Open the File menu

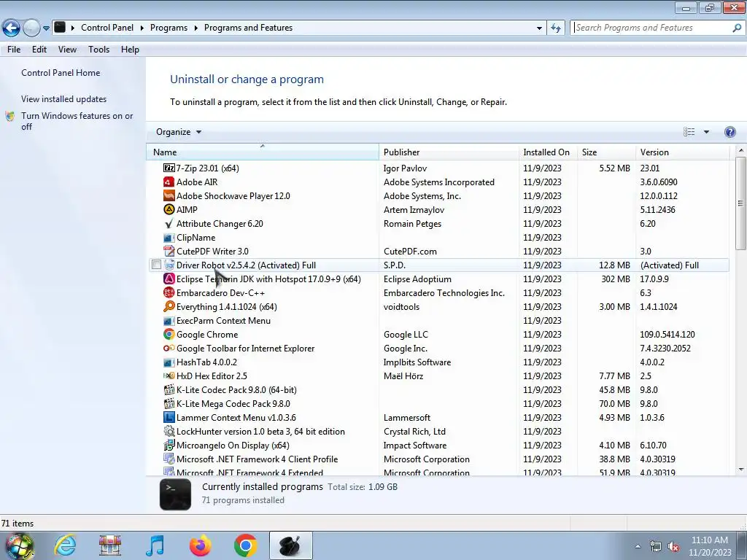pos(14,50)
